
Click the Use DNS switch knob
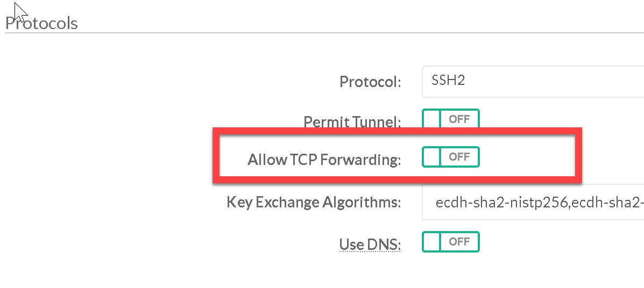pos(431,242)
